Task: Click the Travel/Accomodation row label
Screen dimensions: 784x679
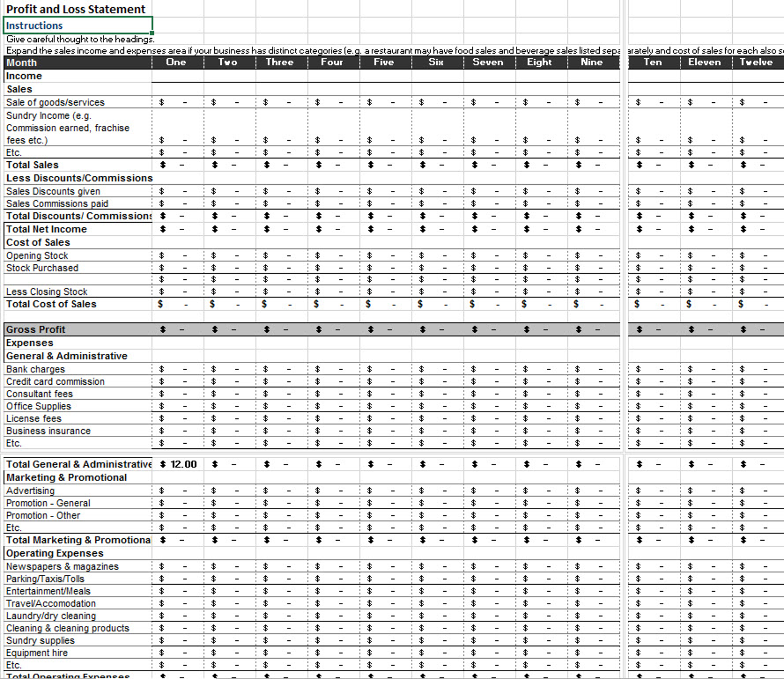Action: point(51,603)
